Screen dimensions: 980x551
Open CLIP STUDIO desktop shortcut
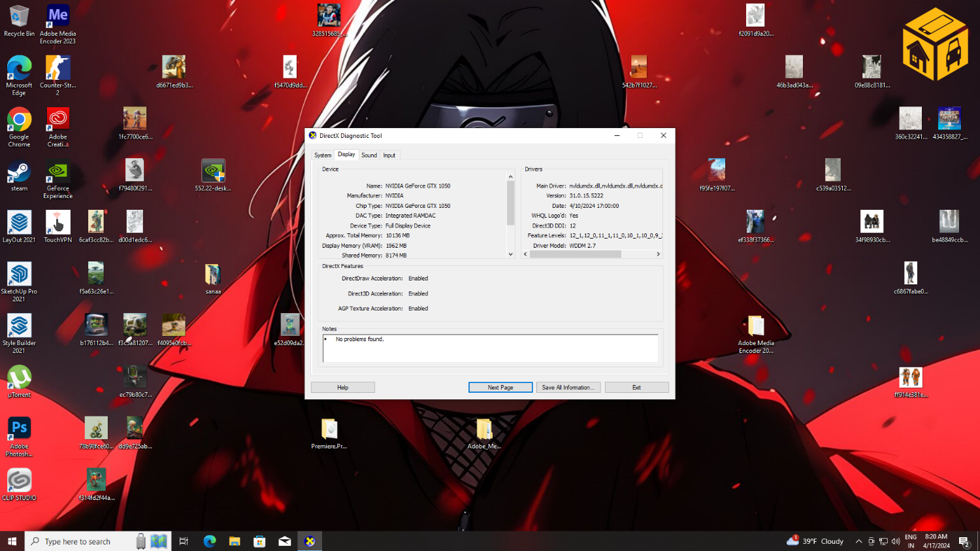pyautogui.click(x=19, y=485)
